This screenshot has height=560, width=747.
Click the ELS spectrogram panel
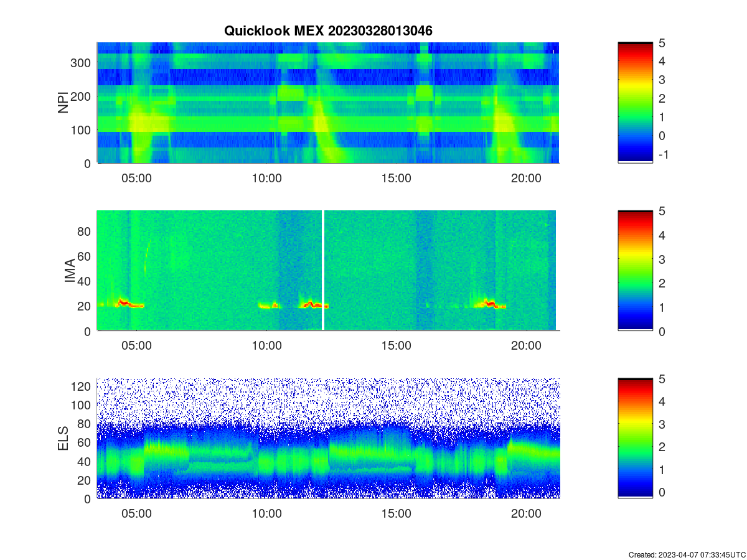328,438
